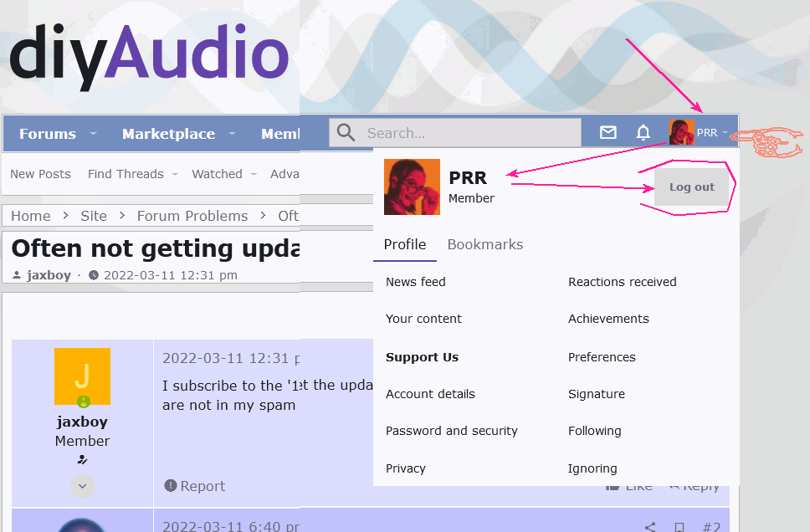Click New Posts link
The width and height of the screenshot is (810, 532).
point(40,174)
